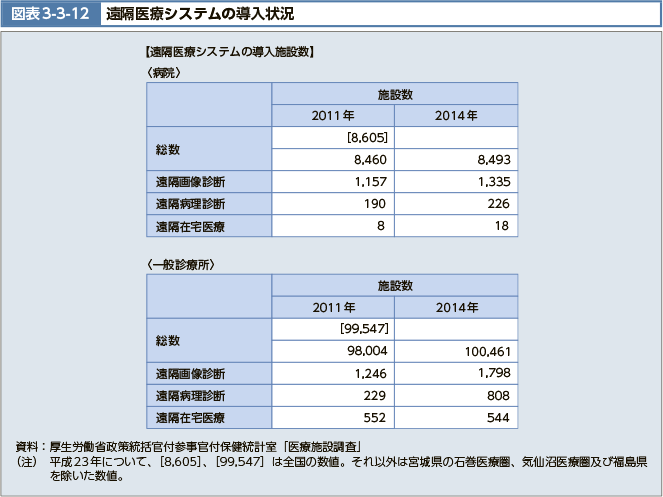Click the 8,493 value cell

pos(491,159)
